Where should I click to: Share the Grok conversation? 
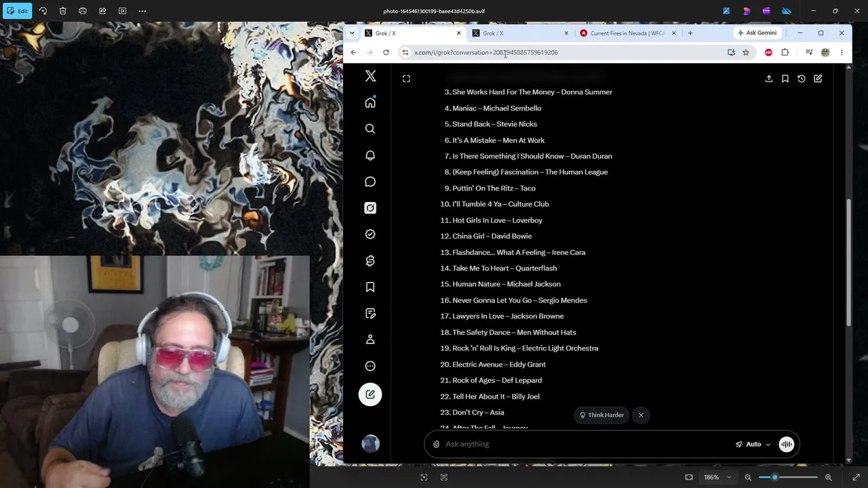(769, 79)
